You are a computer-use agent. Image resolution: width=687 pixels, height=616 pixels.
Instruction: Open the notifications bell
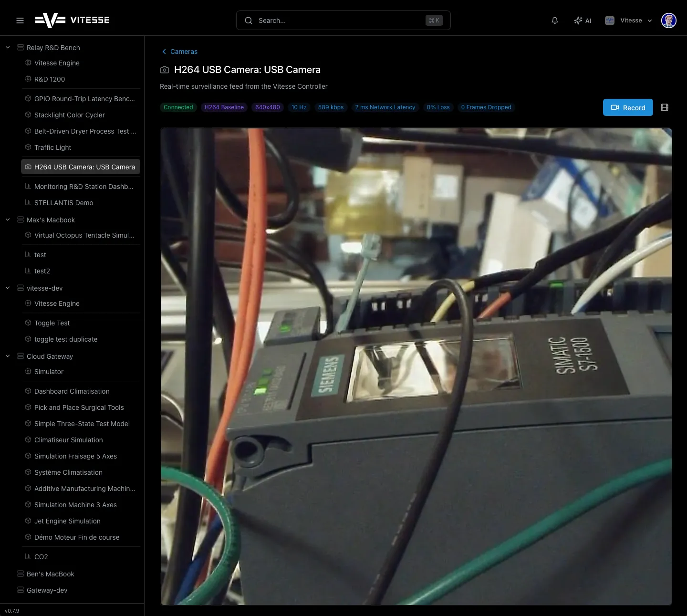555,21
